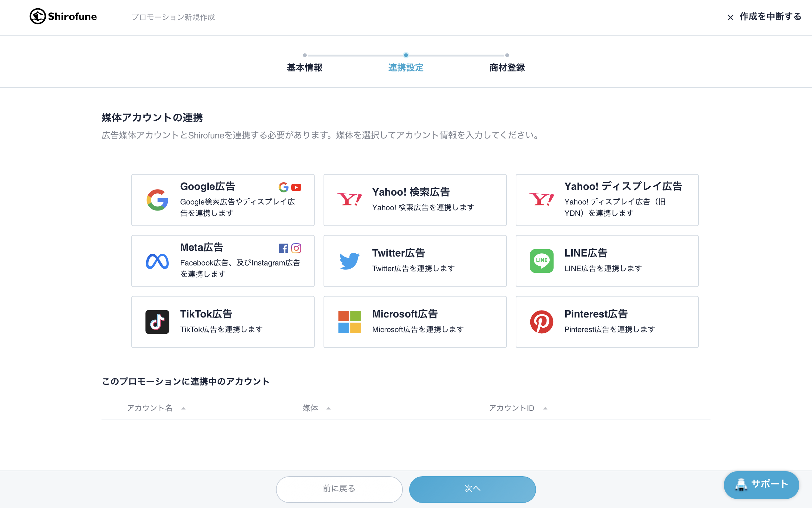Choose the Pinterest広告 card title
Image resolution: width=812 pixels, height=508 pixels.
pos(596,314)
